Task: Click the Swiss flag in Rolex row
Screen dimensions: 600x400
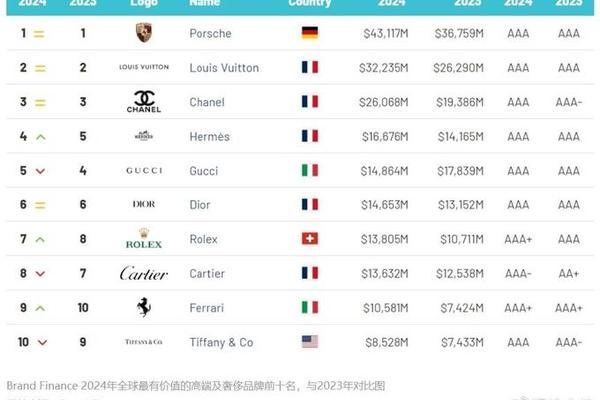Action: pos(310,238)
